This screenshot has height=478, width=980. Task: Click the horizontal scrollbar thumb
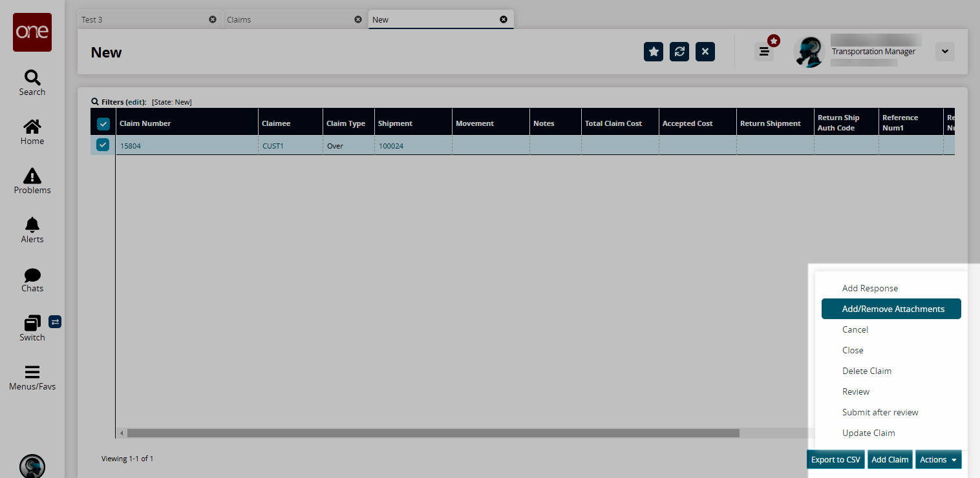point(433,433)
